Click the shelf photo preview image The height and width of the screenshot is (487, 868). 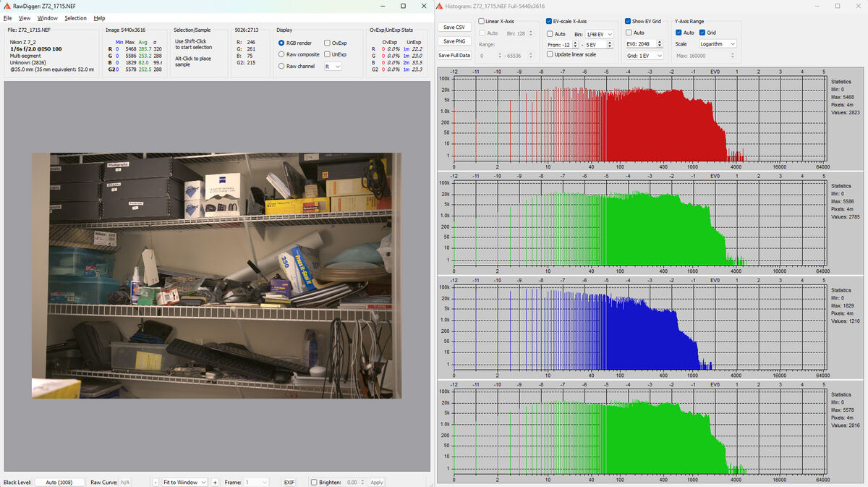(x=216, y=275)
